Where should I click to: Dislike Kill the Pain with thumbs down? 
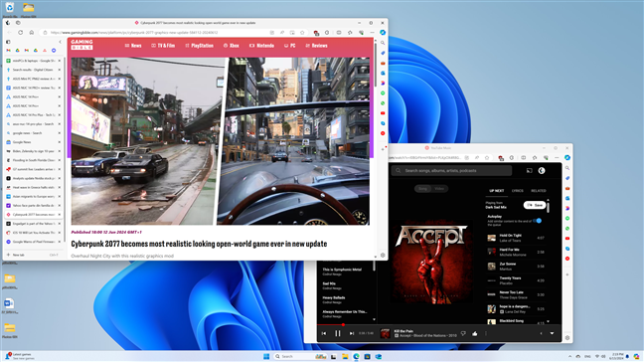pos(463,333)
